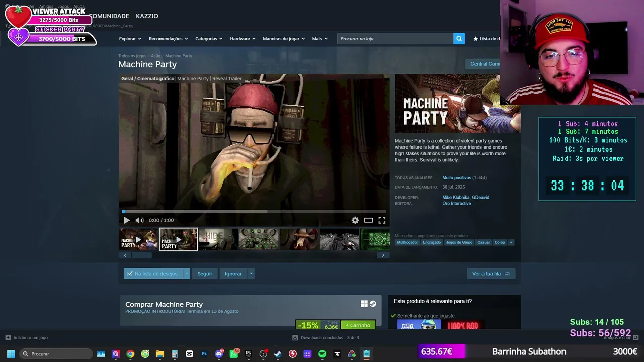Image resolution: width=644 pixels, height=362 pixels.
Task: Open Photoshop from the taskbar
Action: pyautogui.click(x=204, y=354)
